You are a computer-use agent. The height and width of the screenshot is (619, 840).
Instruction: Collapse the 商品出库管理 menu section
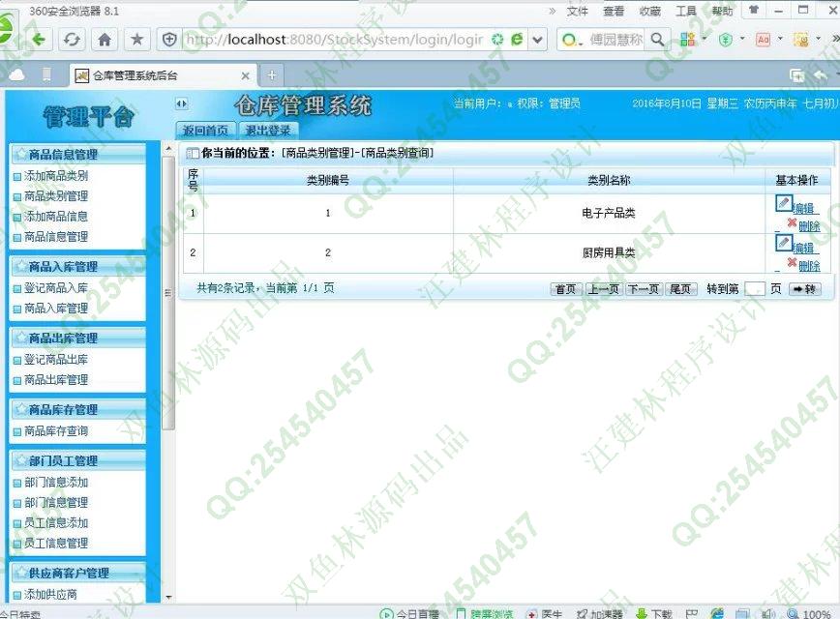[x=78, y=339]
